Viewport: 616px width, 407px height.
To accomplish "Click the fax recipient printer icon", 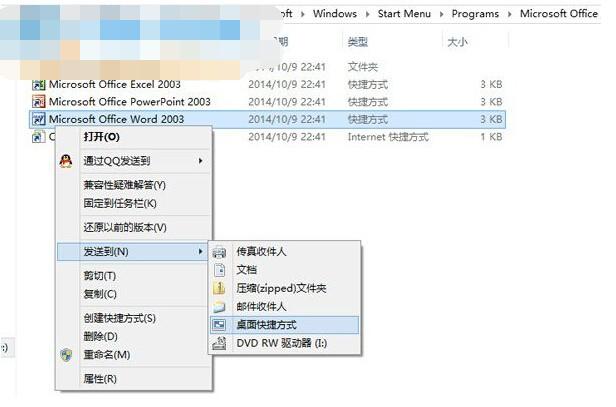I will click(219, 252).
